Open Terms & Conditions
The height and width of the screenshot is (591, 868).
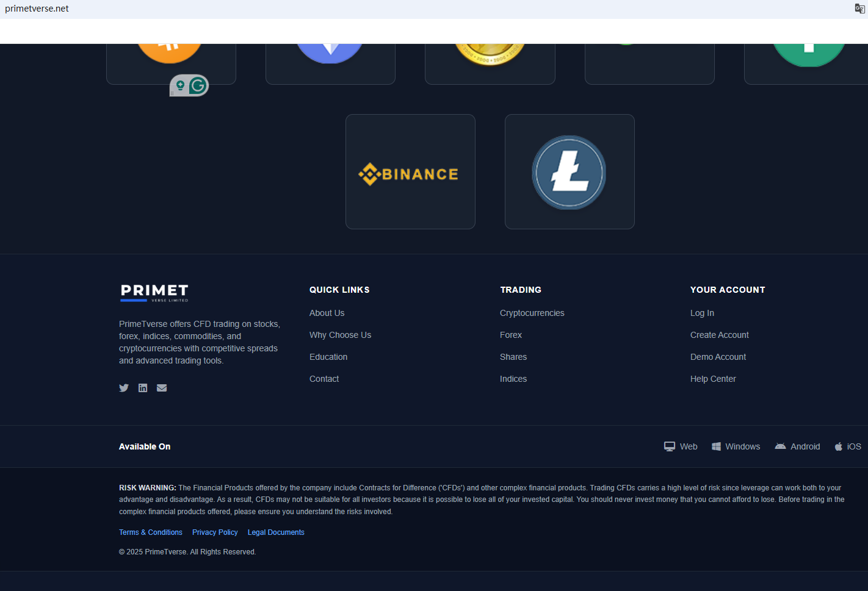[x=151, y=532]
